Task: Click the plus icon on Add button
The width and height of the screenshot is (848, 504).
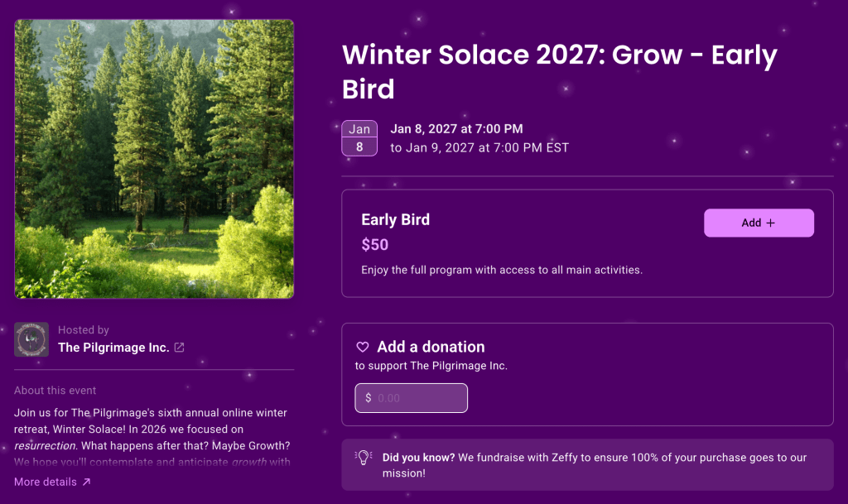Action: point(771,223)
